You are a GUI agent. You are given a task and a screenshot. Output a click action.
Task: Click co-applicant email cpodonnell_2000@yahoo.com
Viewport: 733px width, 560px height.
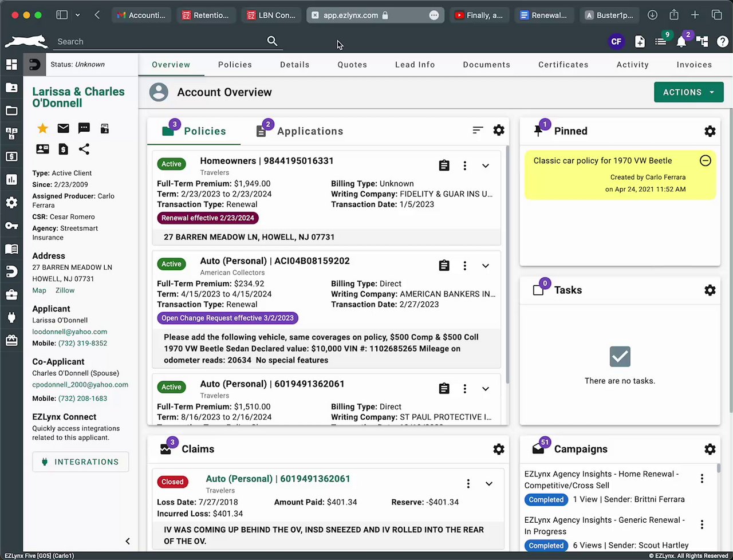click(80, 385)
